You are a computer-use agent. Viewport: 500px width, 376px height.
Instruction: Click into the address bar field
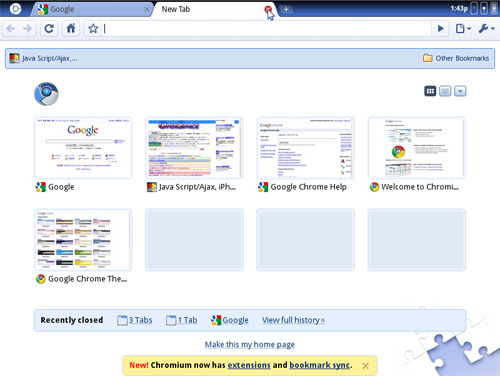[267, 29]
